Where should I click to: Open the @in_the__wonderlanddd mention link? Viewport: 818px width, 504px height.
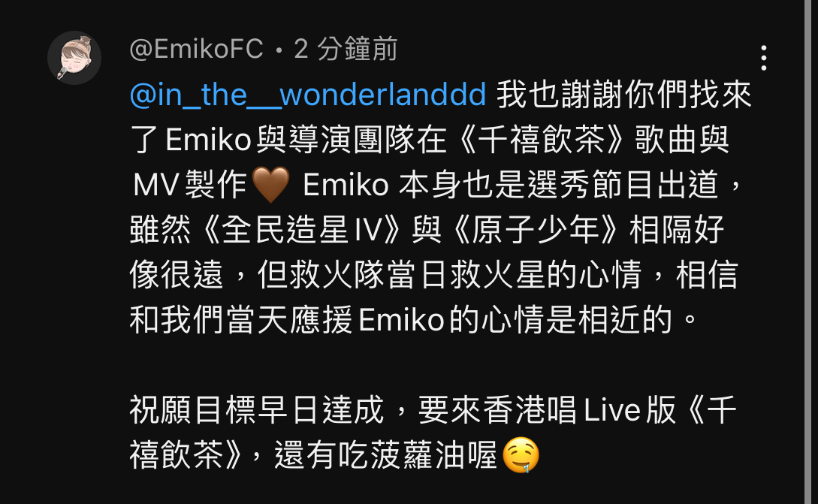[x=308, y=95]
